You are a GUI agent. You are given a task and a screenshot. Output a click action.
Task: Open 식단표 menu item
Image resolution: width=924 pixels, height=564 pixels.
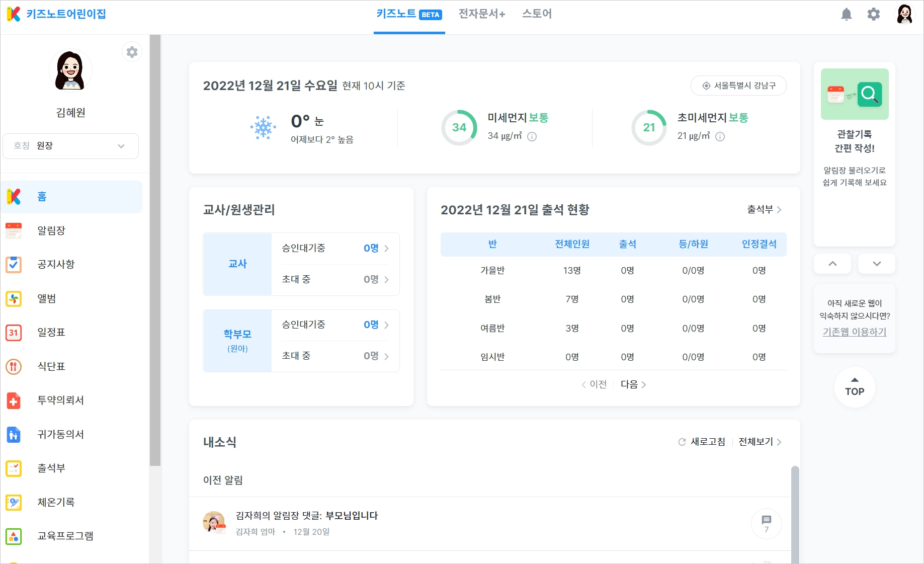(51, 366)
